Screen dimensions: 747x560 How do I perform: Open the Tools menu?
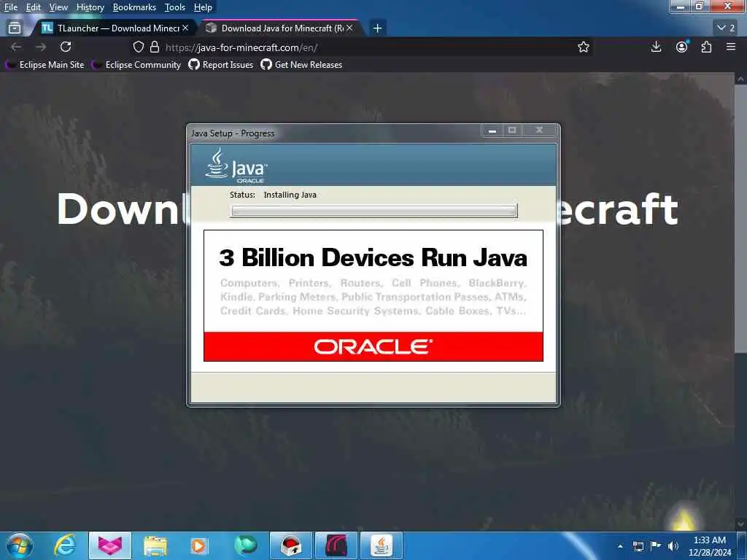[174, 7]
